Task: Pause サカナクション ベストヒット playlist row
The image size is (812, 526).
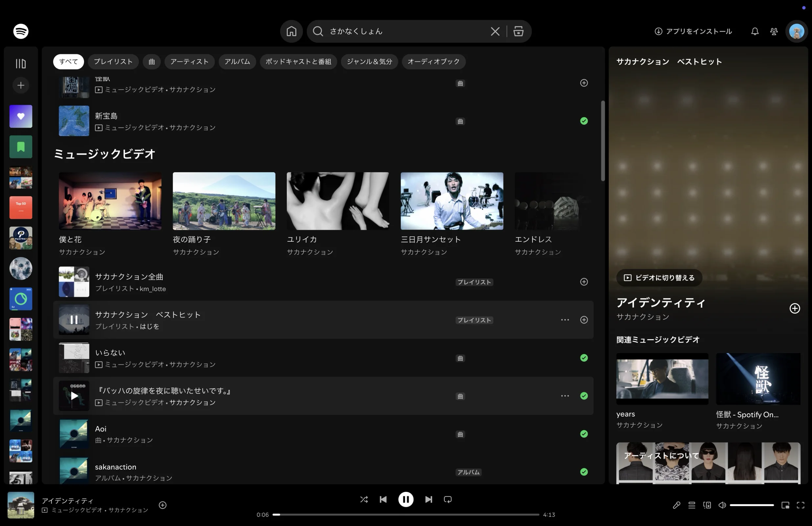Action: [x=74, y=320]
